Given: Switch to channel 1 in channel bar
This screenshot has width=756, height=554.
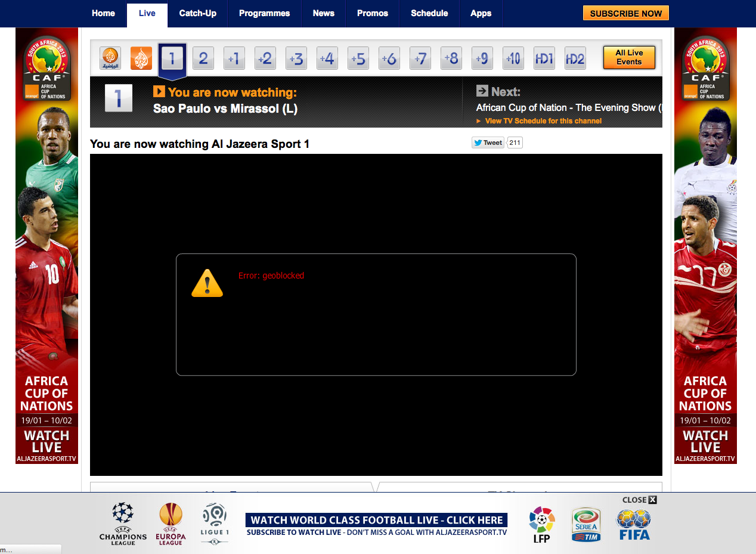Looking at the screenshot, I should coord(172,58).
